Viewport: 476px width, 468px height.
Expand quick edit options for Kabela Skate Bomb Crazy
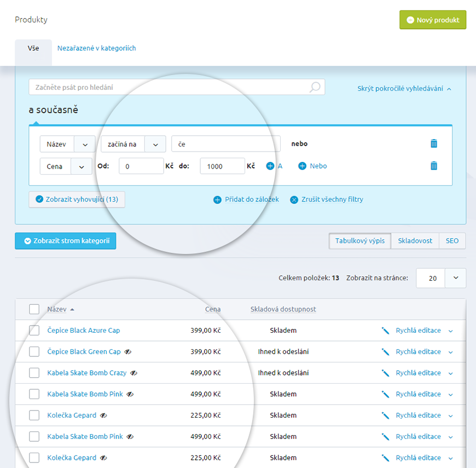point(451,373)
